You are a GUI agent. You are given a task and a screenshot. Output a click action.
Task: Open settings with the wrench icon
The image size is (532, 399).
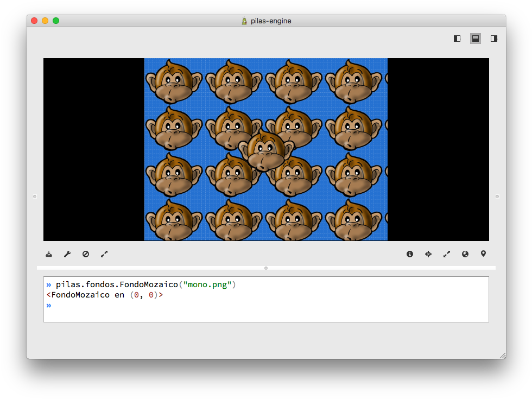coord(67,254)
